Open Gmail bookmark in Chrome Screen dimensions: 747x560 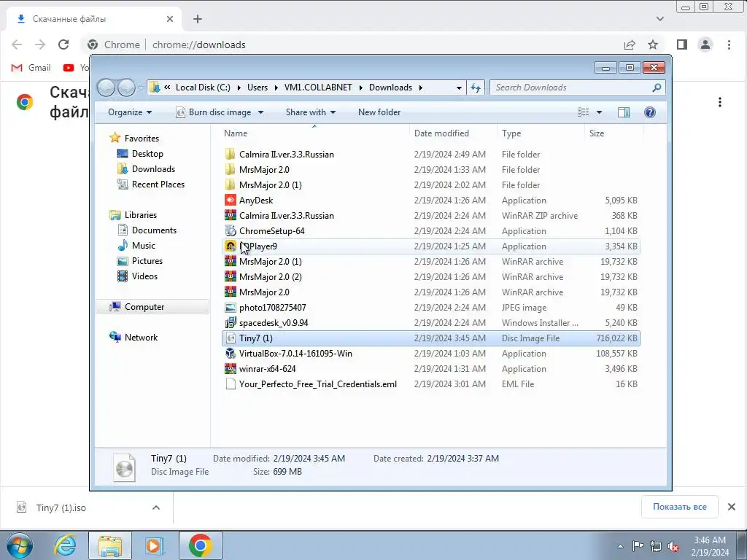31,68
